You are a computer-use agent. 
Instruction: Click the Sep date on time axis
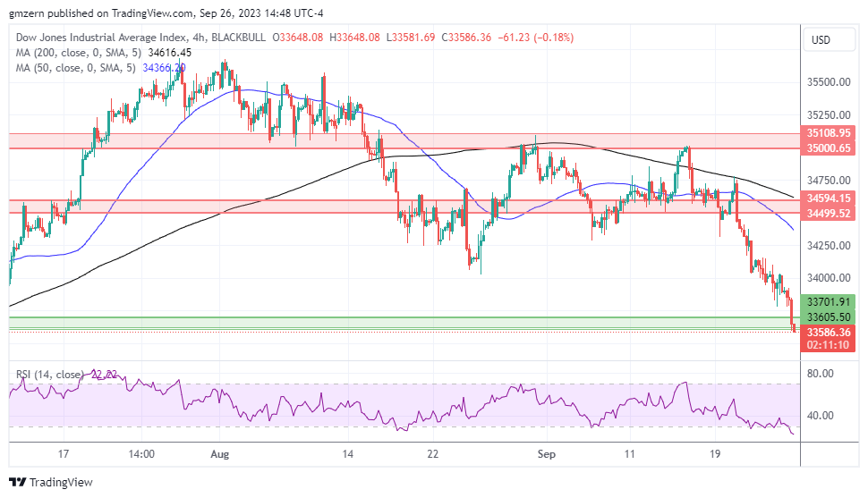(x=547, y=454)
